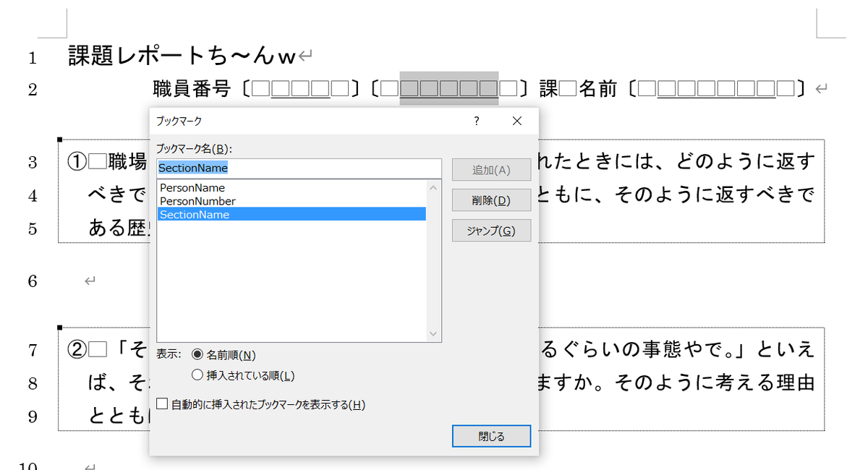Click the 名前 label in the document
Screen dimensions: 868x470
point(597,89)
